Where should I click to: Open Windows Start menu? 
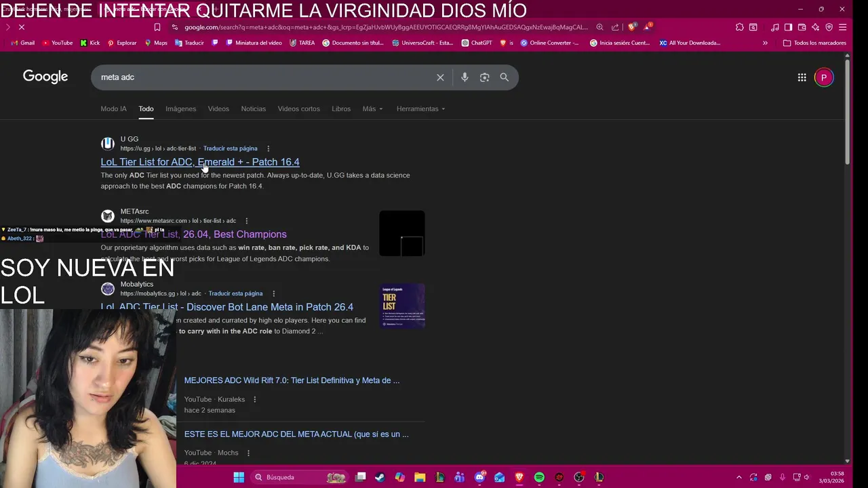[239, 477]
